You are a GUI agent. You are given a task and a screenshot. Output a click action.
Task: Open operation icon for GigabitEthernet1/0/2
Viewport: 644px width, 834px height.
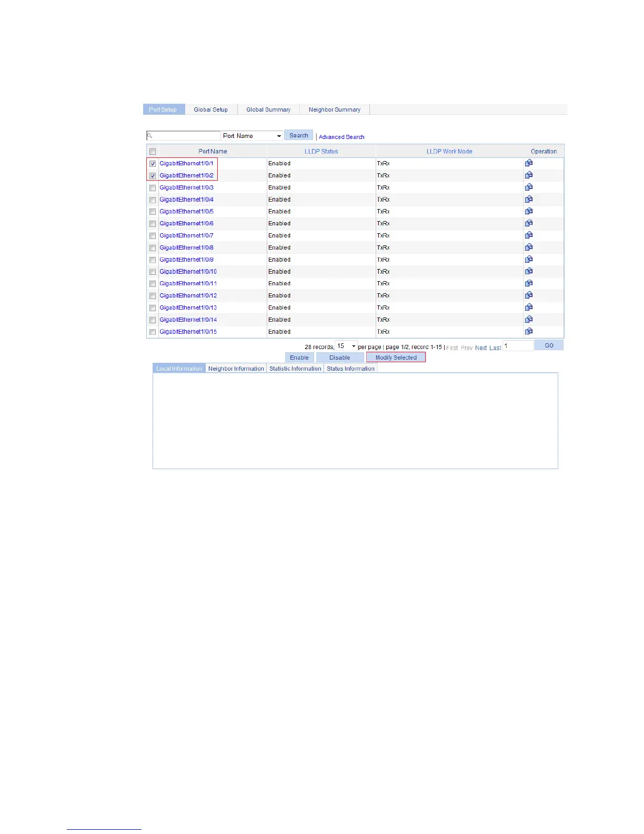tap(529, 175)
